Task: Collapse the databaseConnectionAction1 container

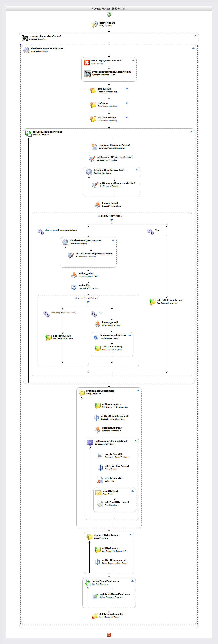Action: 193,48
